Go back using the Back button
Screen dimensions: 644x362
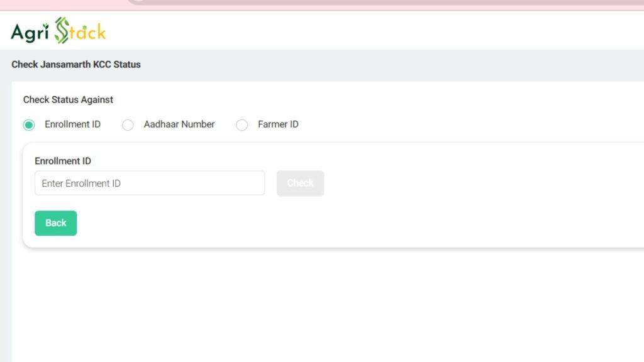tap(56, 223)
